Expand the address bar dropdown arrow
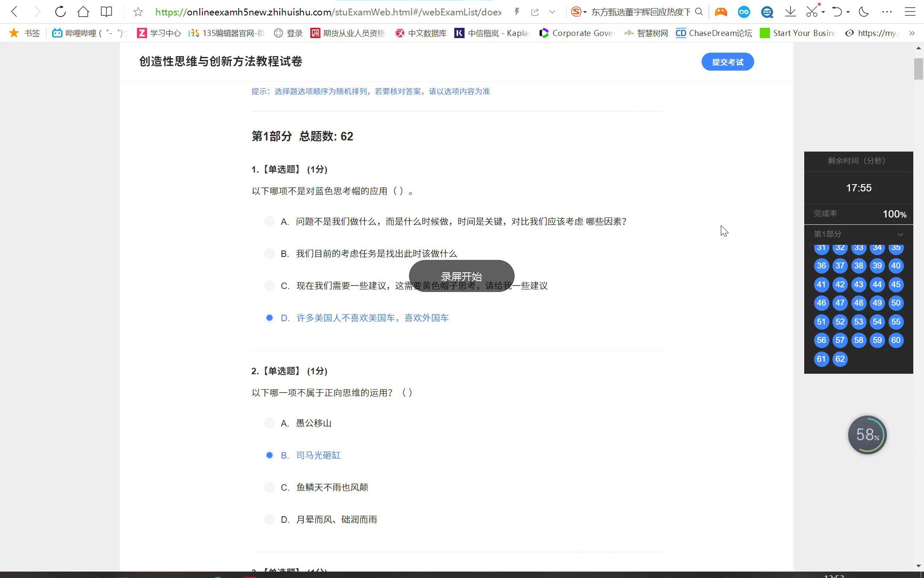The width and height of the screenshot is (924, 578). pyautogui.click(x=552, y=12)
